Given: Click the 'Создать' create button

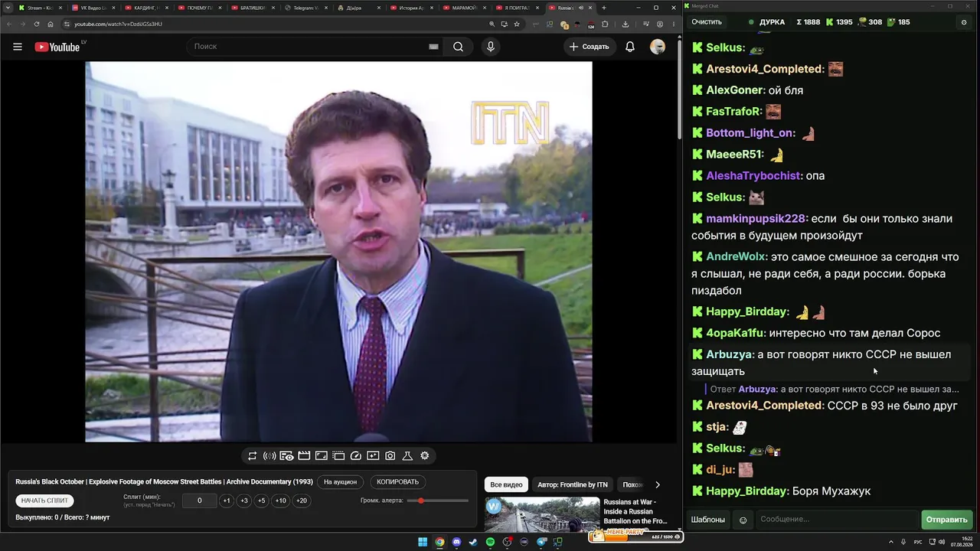Looking at the screenshot, I should click(589, 47).
